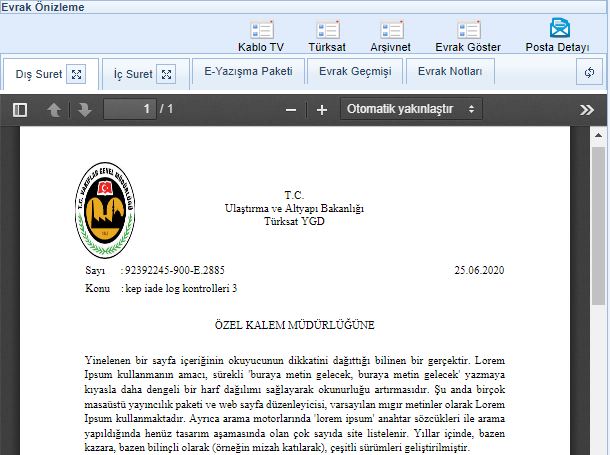Expand İç Suret to fullscreen

click(x=167, y=75)
